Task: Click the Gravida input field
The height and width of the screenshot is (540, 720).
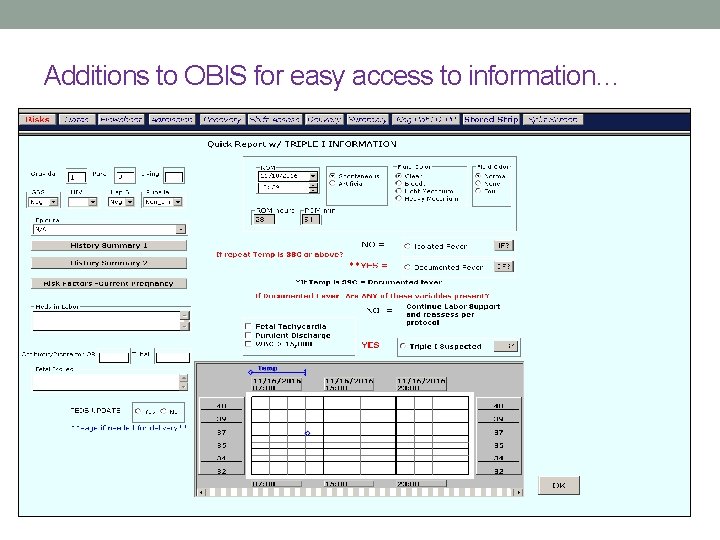Action: [76, 176]
